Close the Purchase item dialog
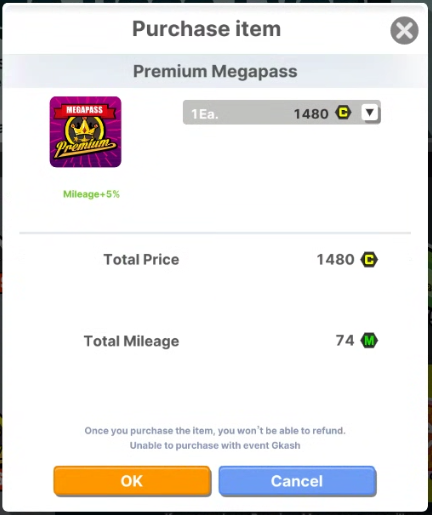The width and height of the screenshot is (432, 515). pyautogui.click(x=404, y=31)
